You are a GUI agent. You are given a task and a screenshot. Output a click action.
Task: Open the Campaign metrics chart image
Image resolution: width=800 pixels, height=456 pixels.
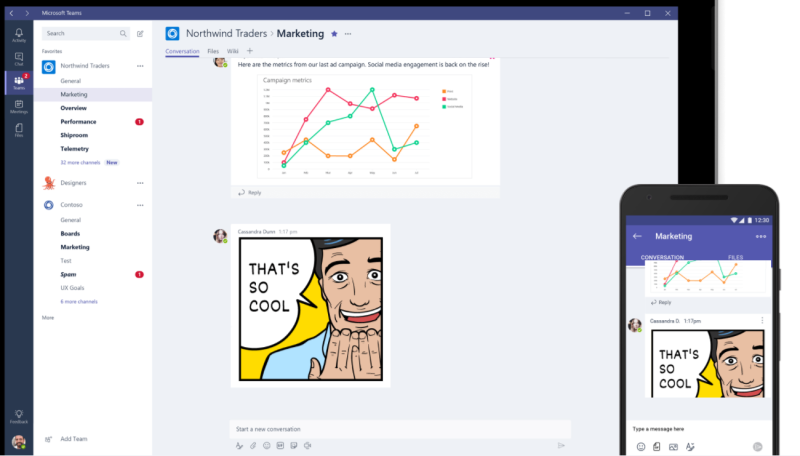364,126
